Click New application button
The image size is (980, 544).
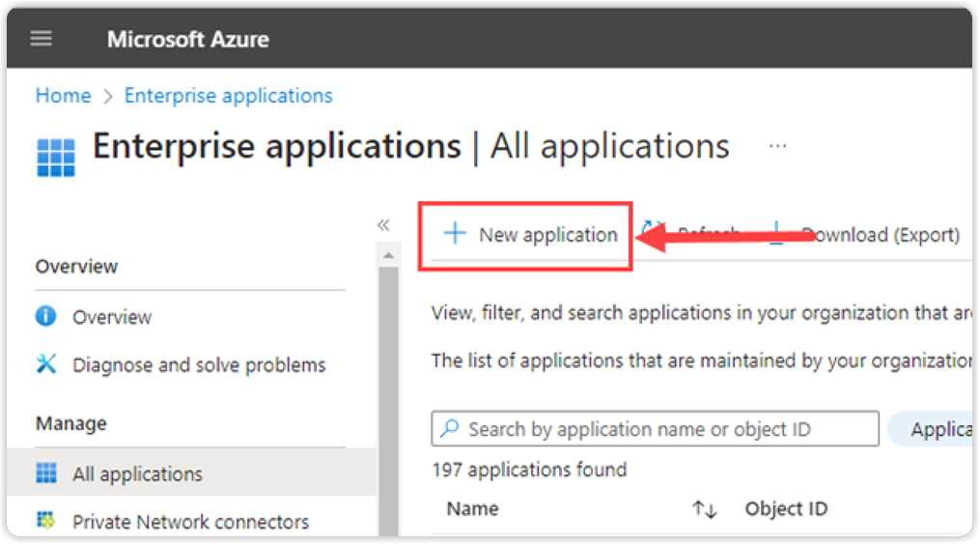(x=530, y=235)
